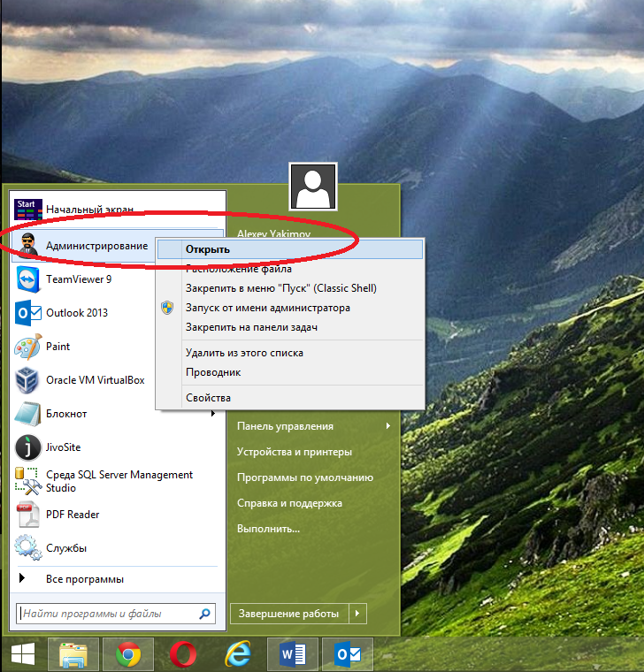Open Устройства и принтеры
644x672 pixels.
pos(295,452)
